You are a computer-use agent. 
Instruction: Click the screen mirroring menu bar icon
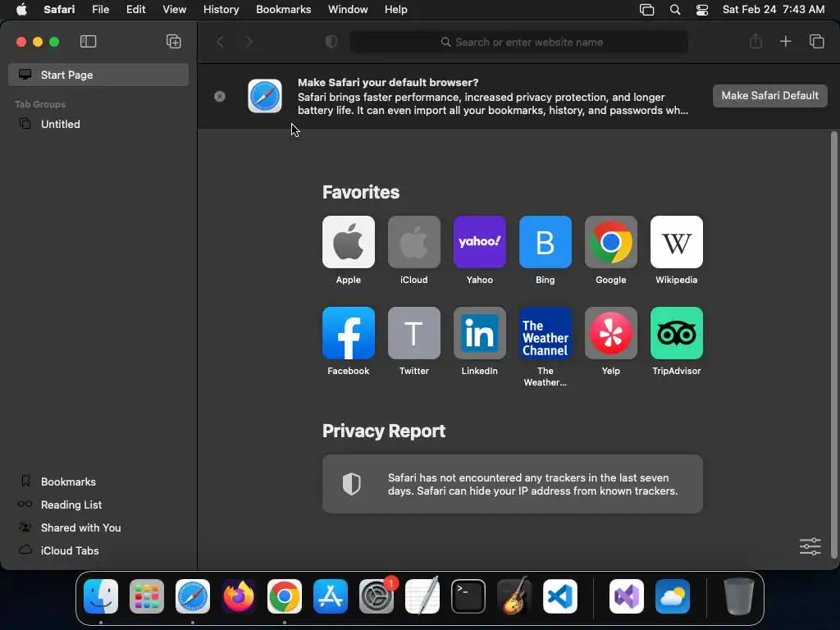646,10
